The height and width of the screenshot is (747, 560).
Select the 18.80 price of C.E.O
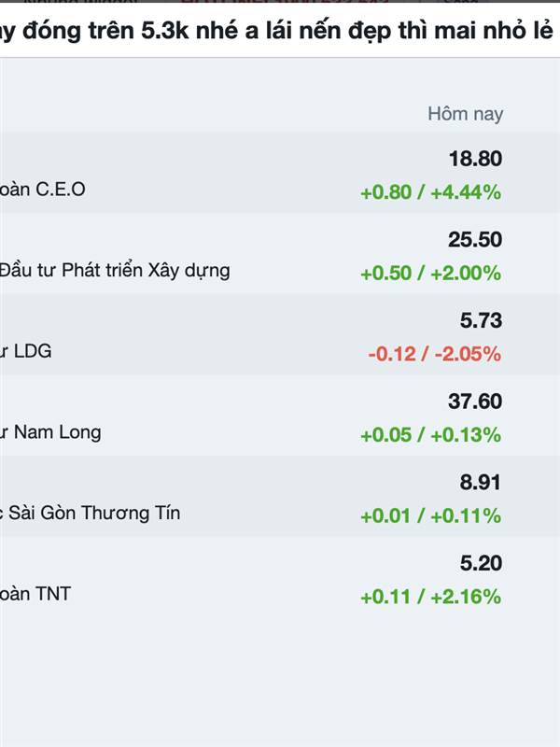click(475, 159)
